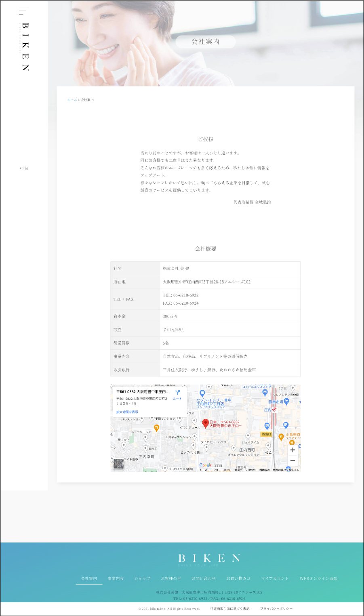Image resolution: width=364 pixels, height=616 pixels.
Task: Click 地図の誤りを報告する on map
Action: pos(286,470)
